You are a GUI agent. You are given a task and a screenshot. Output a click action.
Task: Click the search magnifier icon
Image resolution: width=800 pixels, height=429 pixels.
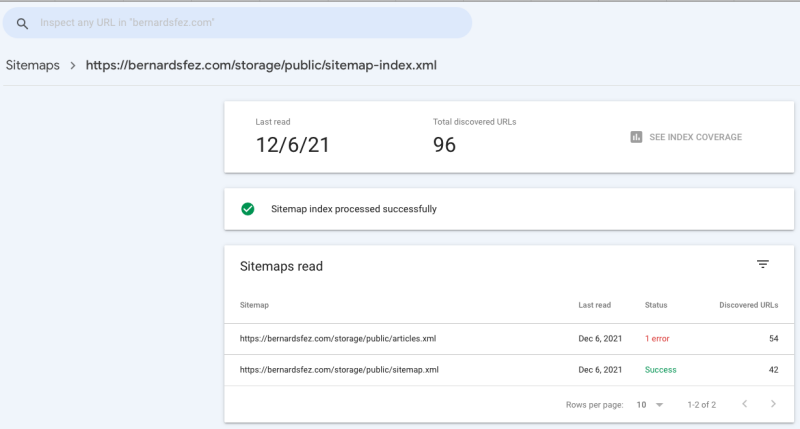22,23
